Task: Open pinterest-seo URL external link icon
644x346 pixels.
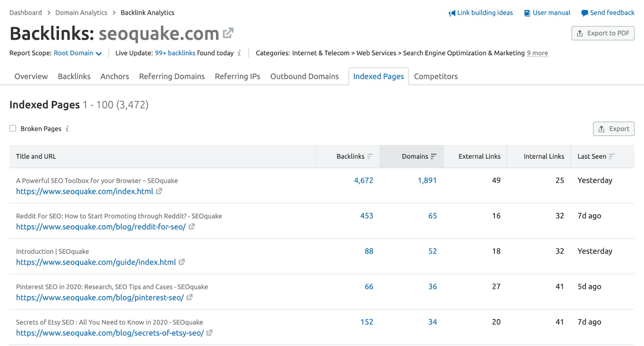Action: click(190, 297)
